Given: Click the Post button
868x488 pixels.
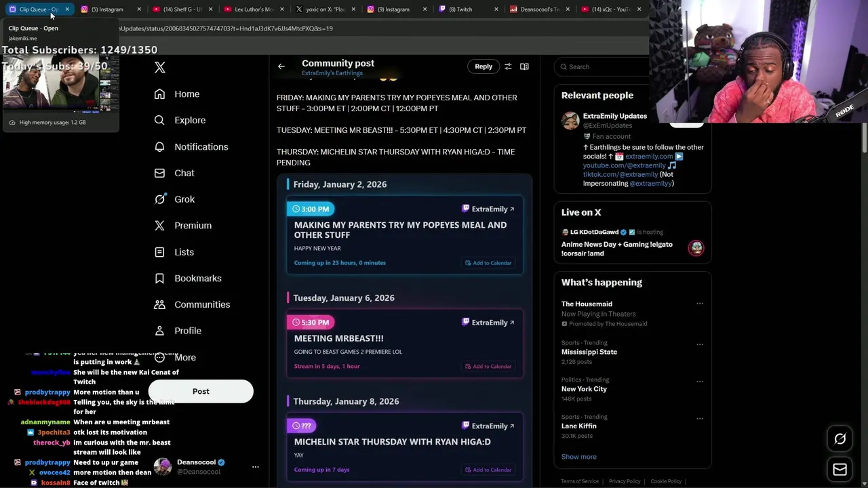Looking at the screenshot, I should point(201,391).
